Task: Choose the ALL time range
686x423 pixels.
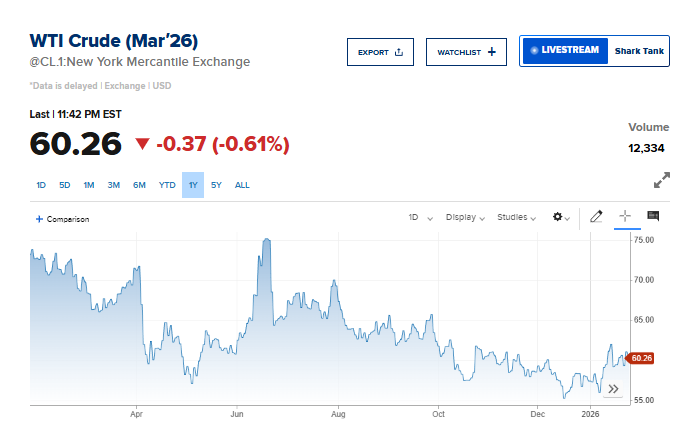Action: click(x=242, y=185)
